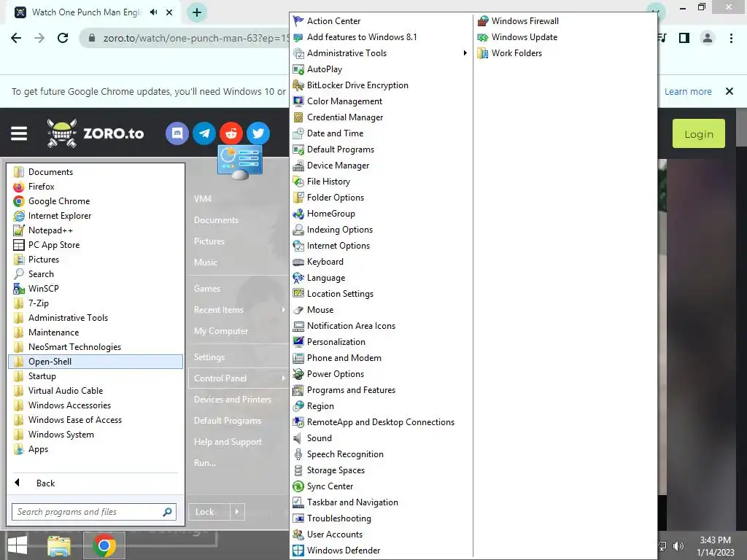Click the search programs and files box

tap(94, 512)
